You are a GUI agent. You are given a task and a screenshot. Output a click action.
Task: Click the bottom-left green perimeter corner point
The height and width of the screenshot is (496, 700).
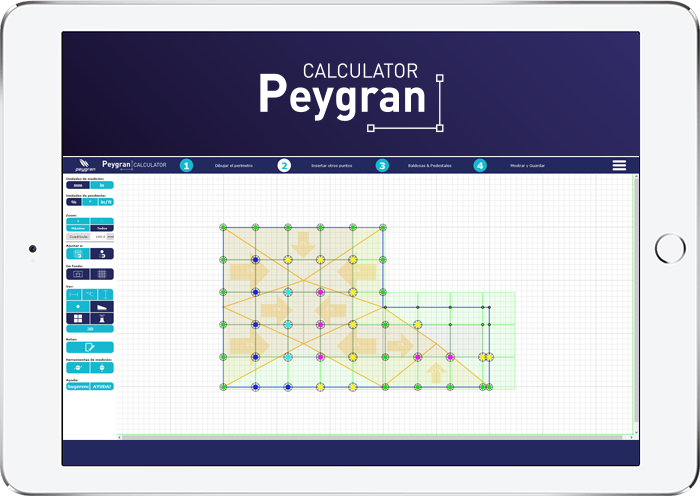pos(223,387)
